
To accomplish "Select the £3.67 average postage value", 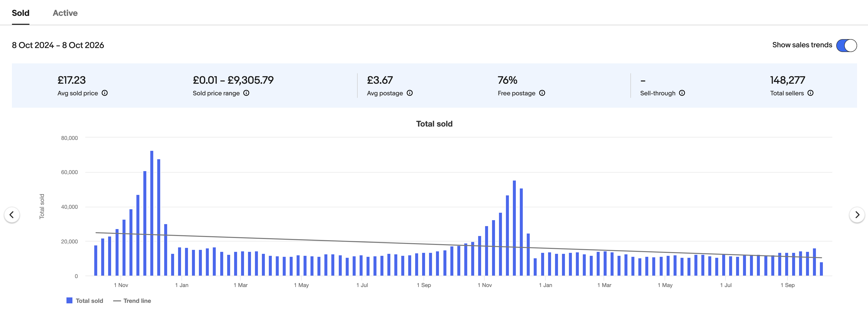I will [x=380, y=80].
